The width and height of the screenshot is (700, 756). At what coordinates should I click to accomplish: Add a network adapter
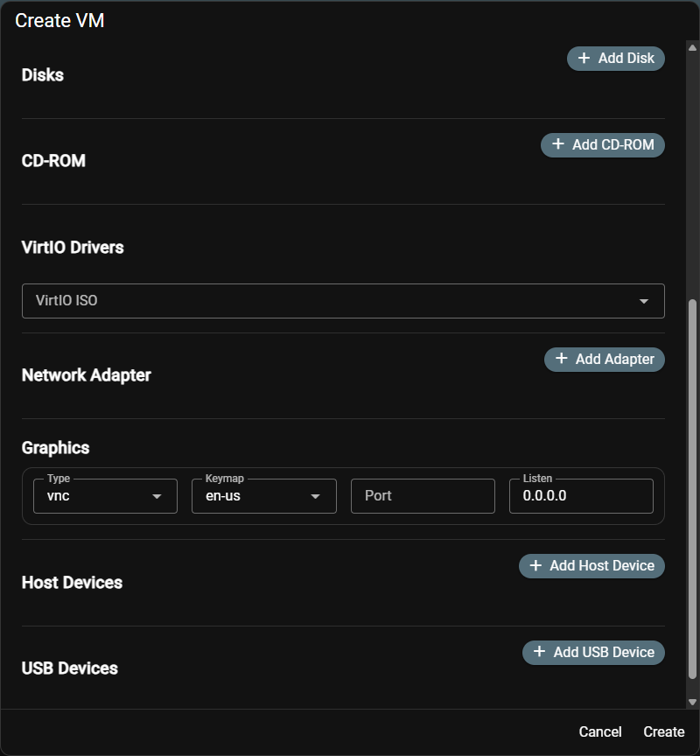(x=605, y=359)
